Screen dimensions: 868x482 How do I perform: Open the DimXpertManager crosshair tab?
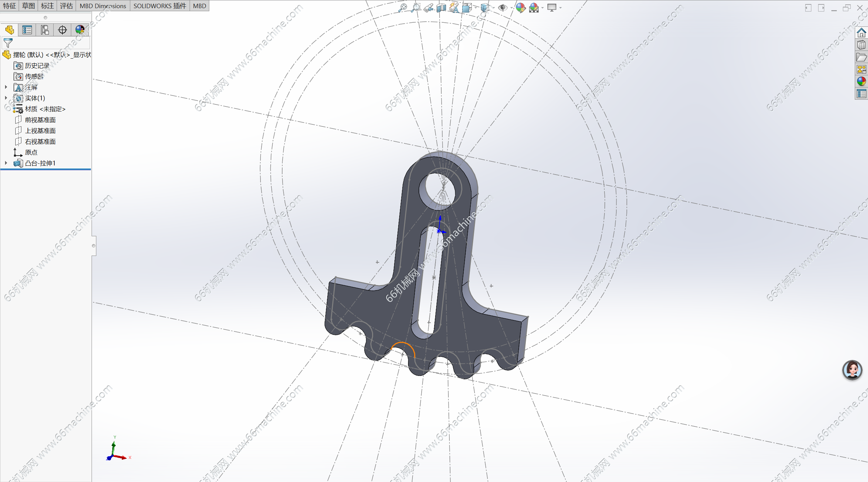(62, 30)
